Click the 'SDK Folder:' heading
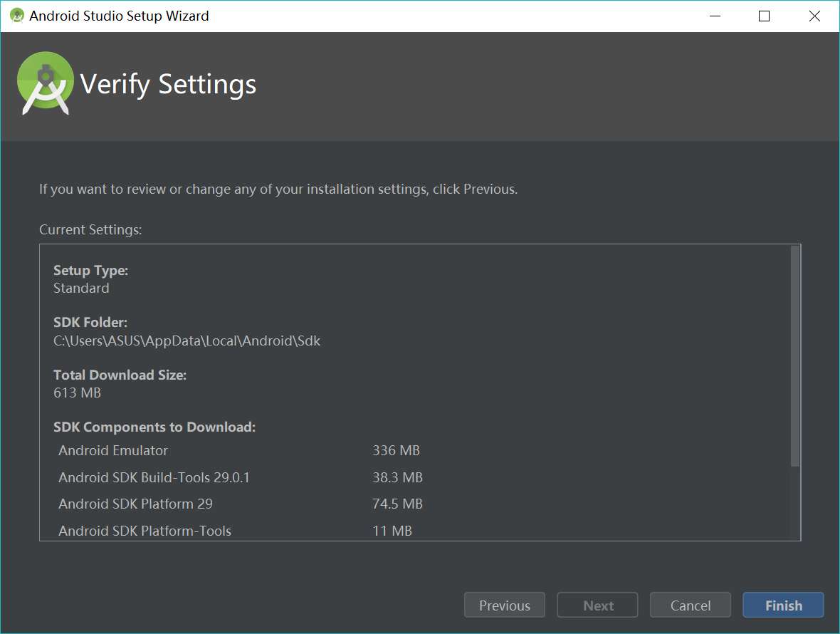 pos(90,323)
